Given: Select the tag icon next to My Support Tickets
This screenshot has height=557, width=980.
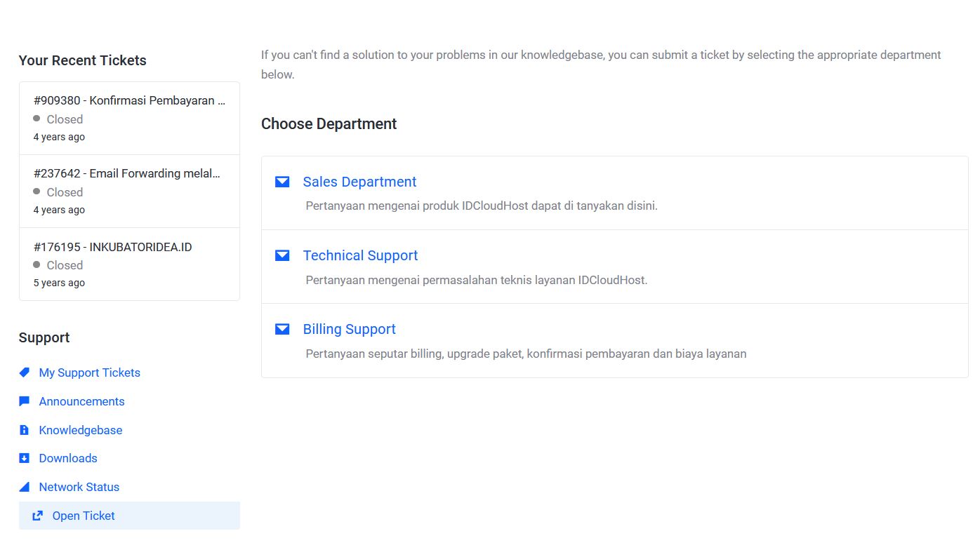Looking at the screenshot, I should coord(24,372).
